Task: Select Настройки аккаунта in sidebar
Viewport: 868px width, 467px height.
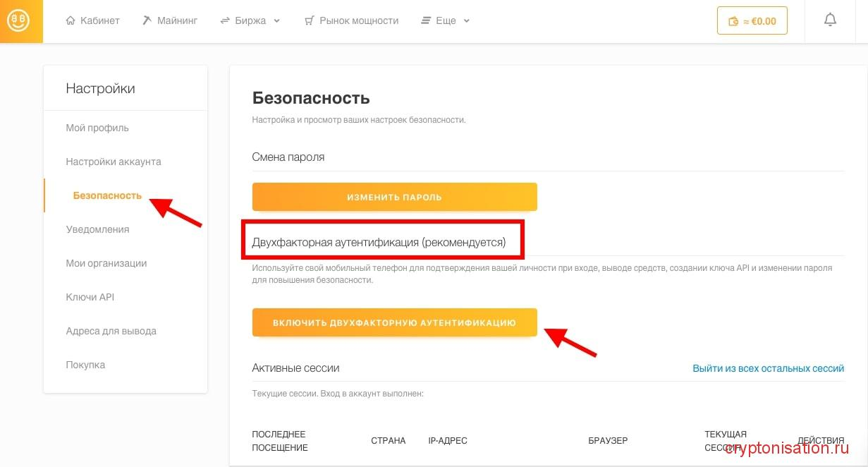Action: (114, 162)
